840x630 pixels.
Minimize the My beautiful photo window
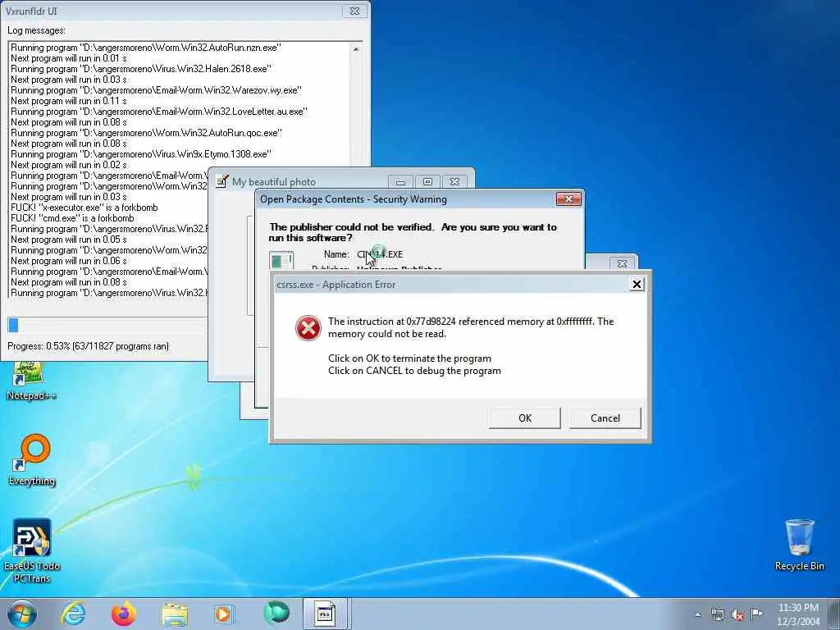click(400, 181)
